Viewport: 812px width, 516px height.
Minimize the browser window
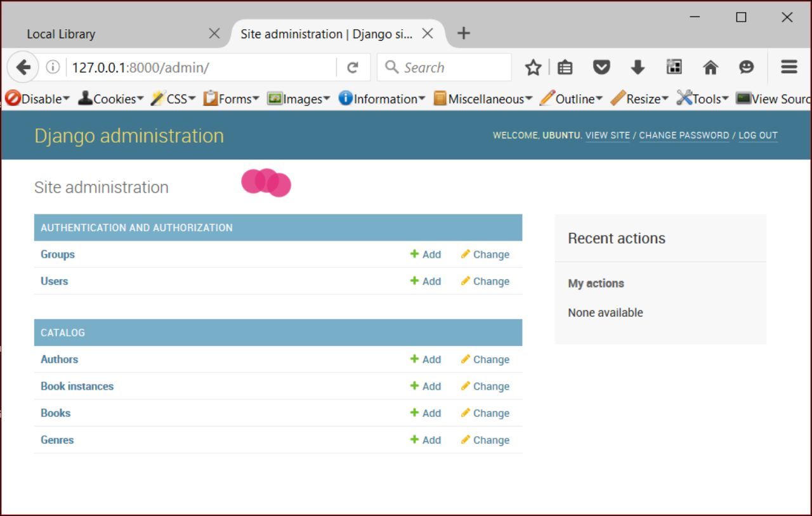696,18
